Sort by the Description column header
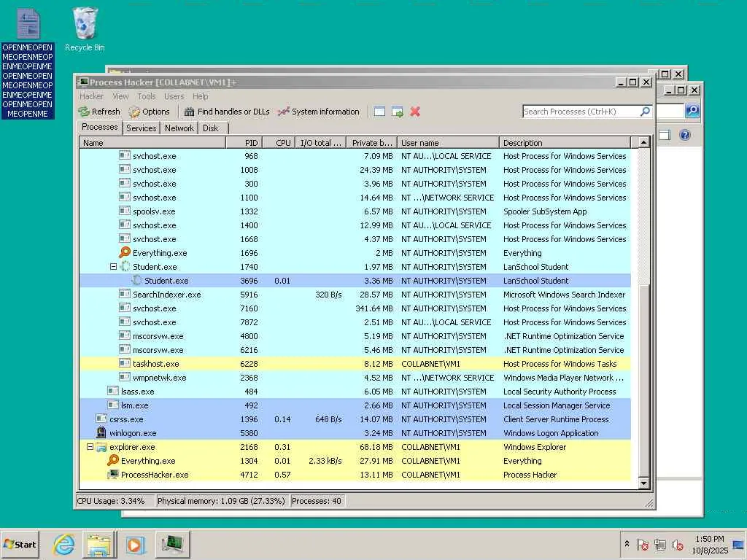 (565, 143)
